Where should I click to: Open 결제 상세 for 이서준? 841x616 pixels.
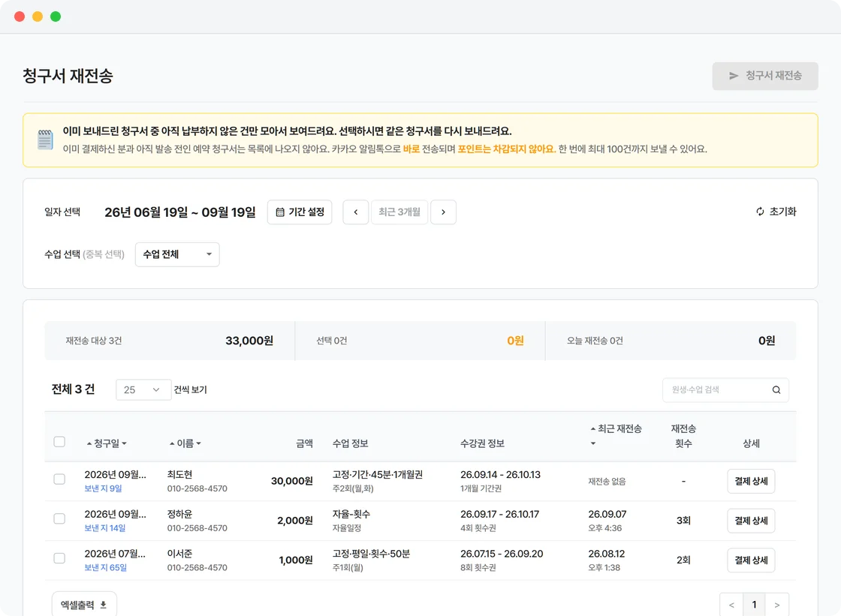pyautogui.click(x=751, y=560)
